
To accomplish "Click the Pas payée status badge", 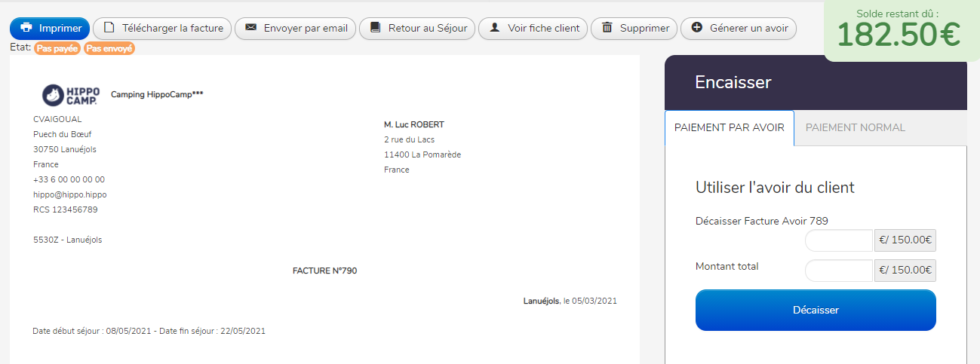I will coord(57,48).
